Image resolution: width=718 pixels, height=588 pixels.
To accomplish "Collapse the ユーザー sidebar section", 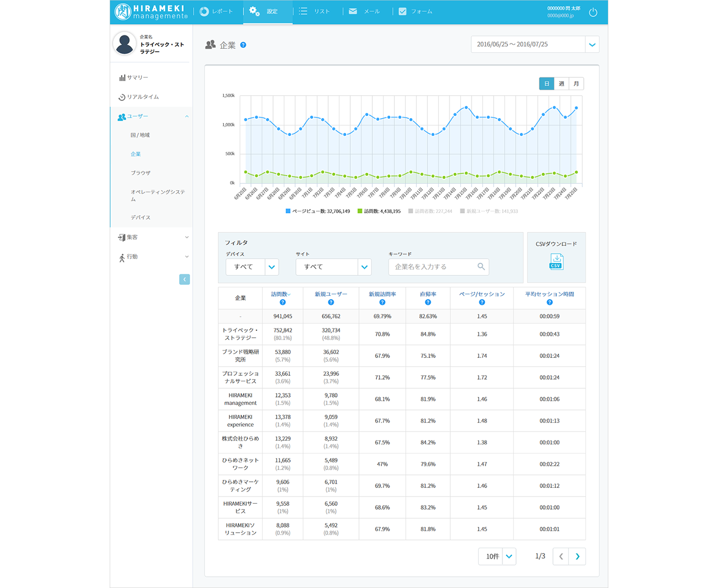I will click(x=152, y=117).
